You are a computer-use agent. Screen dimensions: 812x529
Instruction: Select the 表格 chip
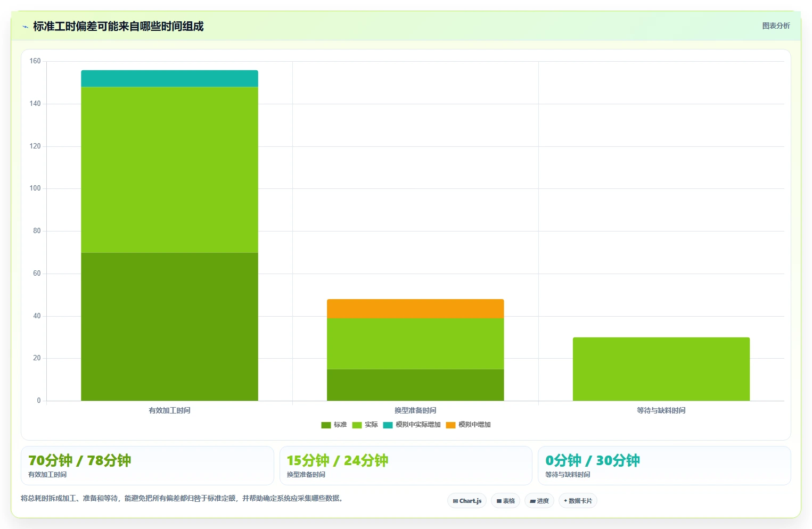[x=505, y=501]
